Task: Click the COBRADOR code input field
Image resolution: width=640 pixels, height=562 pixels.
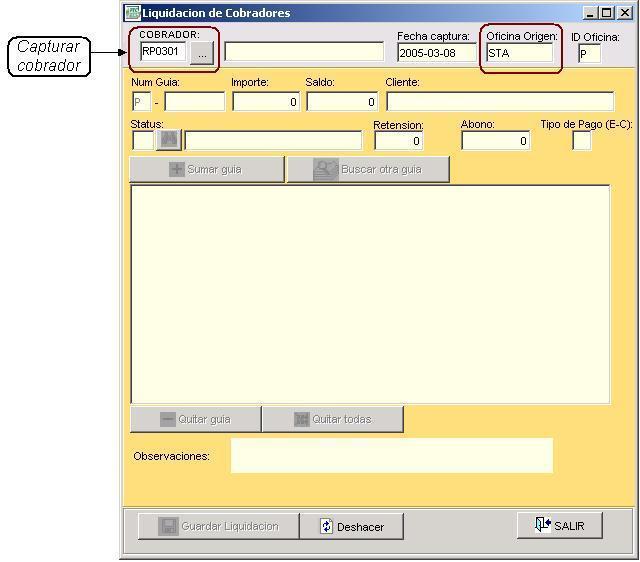Action: [x=163, y=52]
